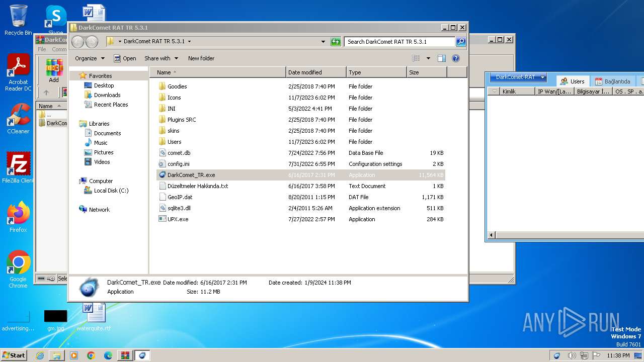The width and height of the screenshot is (644, 362).
Task: Click Open button in Explorer toolbar
Action: tap(125, 58)
